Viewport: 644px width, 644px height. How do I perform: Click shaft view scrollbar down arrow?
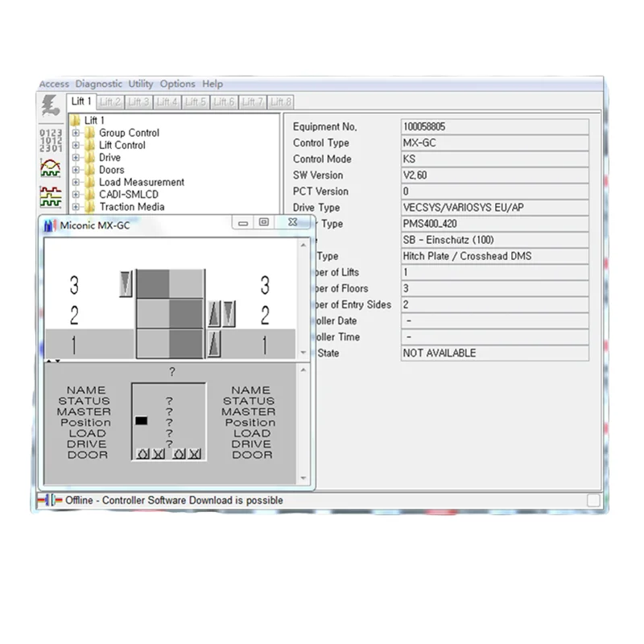click(303, 353)
